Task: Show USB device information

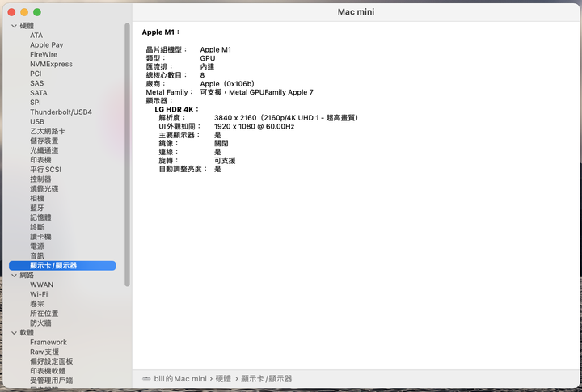Action: pos(37,122)
